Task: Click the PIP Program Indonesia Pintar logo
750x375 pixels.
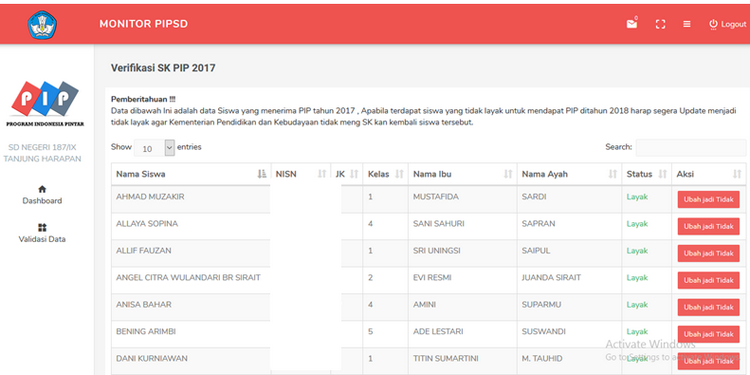Action: pyautogui.click(x=45, y=104)
